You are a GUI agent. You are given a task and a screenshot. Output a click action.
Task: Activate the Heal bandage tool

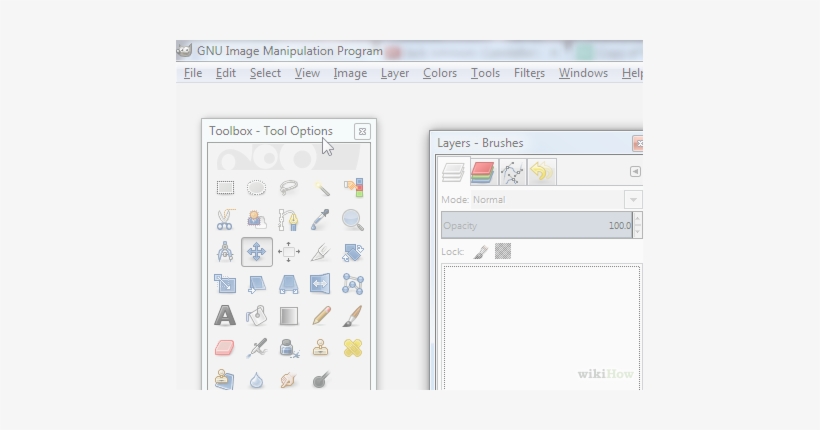(x=353, y=348)
